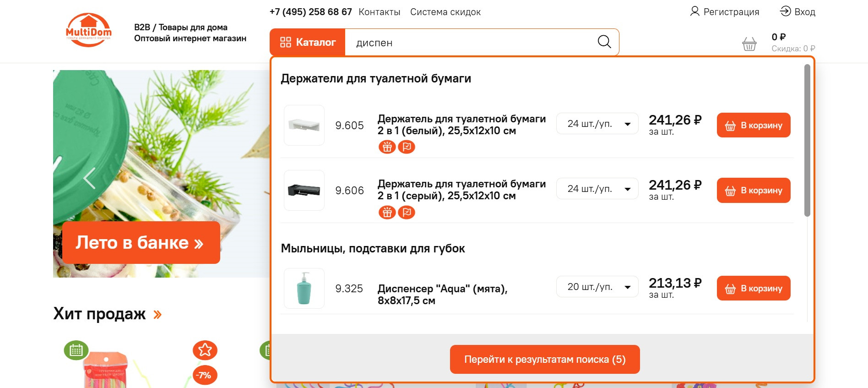868x388 pixels.
Task: Click the orange star badge on product
Action: (205, 350)
